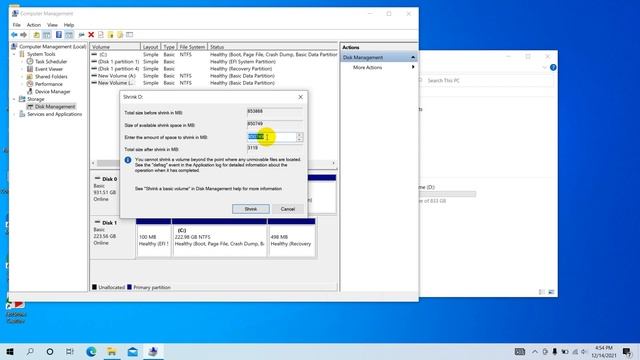Select the 100 MB EFI partition on Disk 1
640x360 pixels.
(153, 238)
